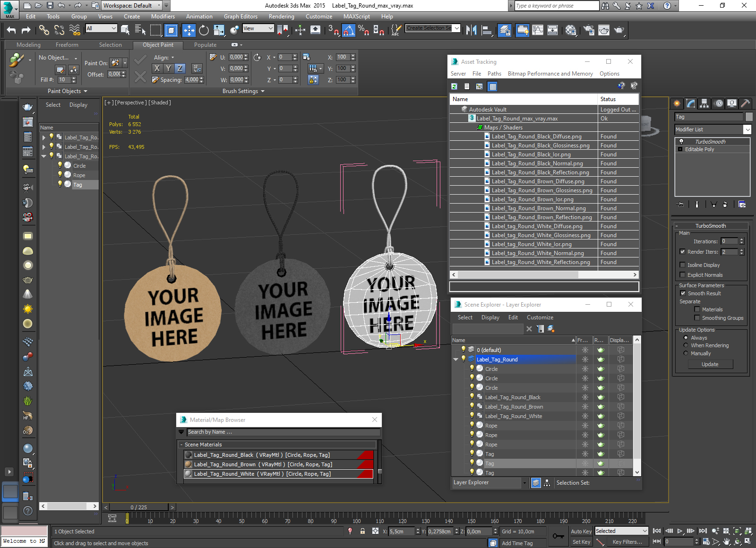The width and height of the screenshot is (756, 548).
Task: Open the Create command panel tab
Action: pos(677,103)
